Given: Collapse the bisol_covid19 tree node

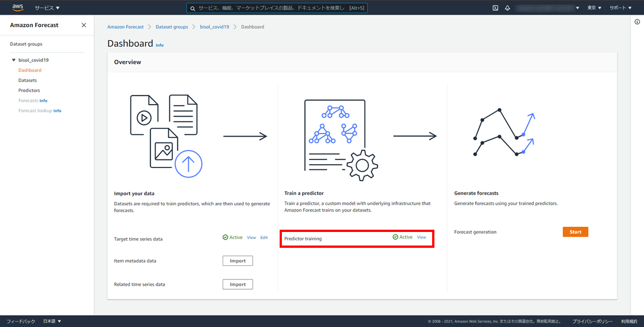Looking at the screenshot, I should tap(14, 60).
